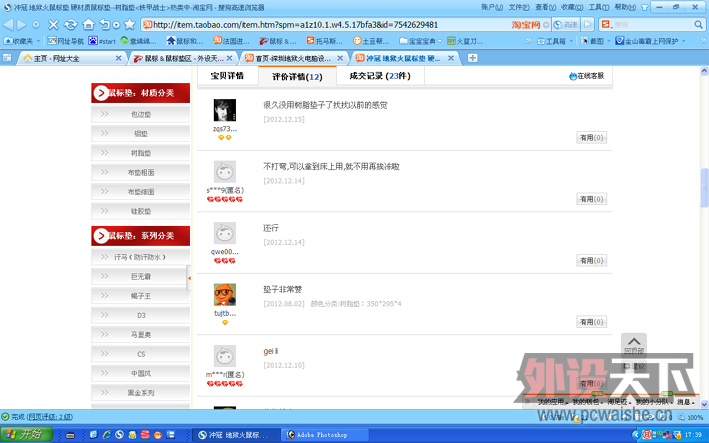Switch to the 鼠标 & 鼠标垫区 tab

click(183, 58)
